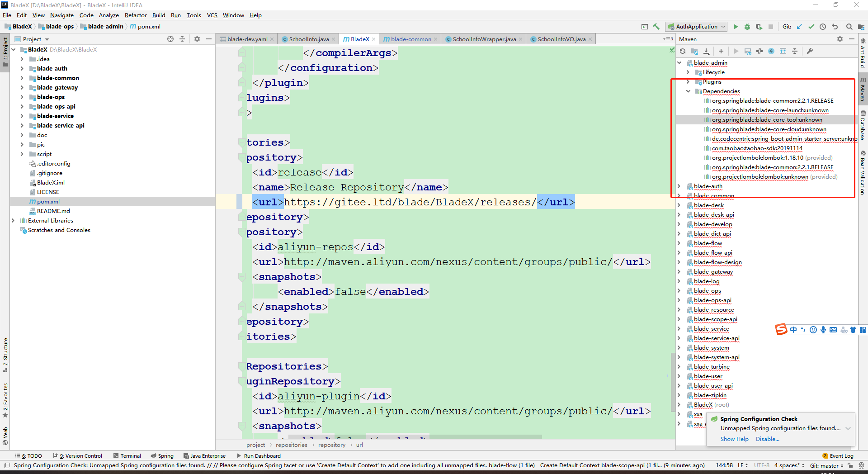Run with Coverage shield icon

tap(759, 27)
